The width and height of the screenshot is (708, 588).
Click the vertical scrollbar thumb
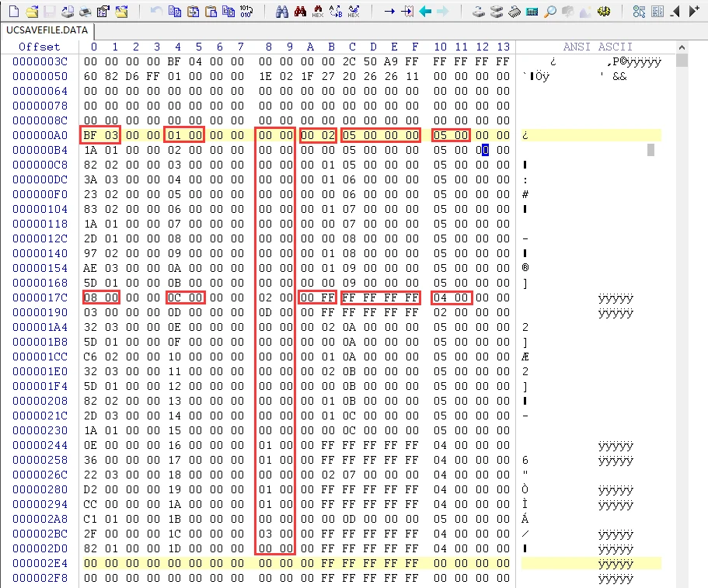click(x=682, y=60)
